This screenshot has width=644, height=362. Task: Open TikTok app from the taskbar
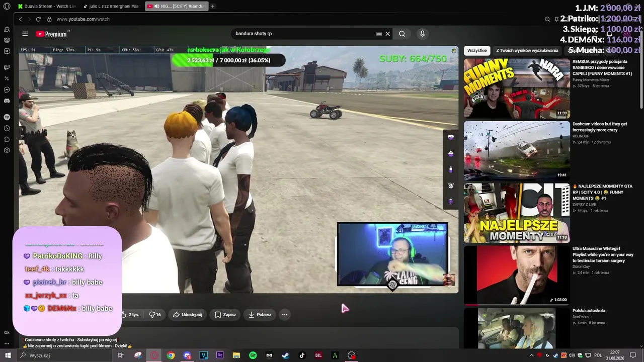[x=302, y=355]
